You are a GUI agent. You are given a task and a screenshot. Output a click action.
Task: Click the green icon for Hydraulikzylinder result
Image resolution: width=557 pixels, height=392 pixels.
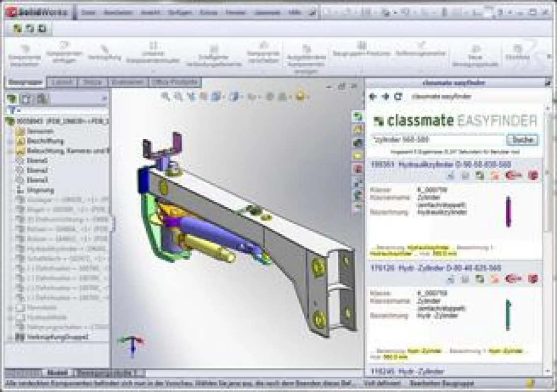(480, 175)
